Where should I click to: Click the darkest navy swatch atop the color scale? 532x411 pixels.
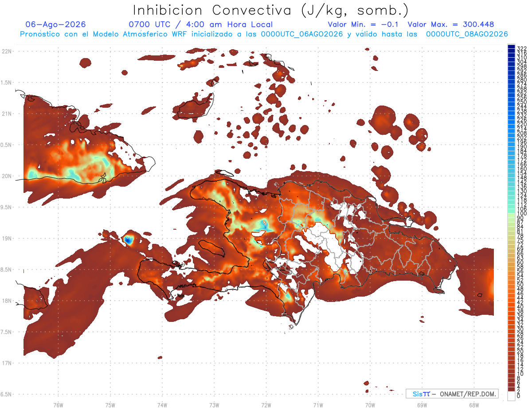(511, 47)
